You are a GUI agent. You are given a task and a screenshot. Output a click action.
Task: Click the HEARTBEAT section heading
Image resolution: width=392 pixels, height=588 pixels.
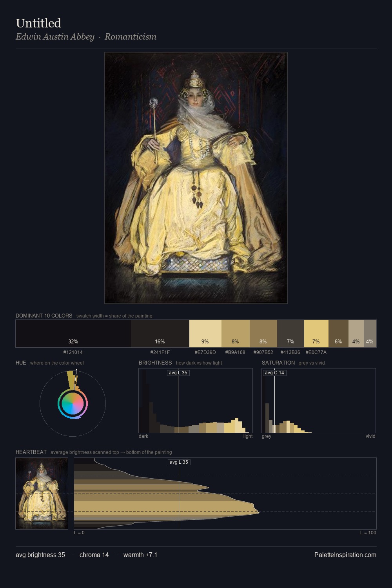(x=31, y=452)
